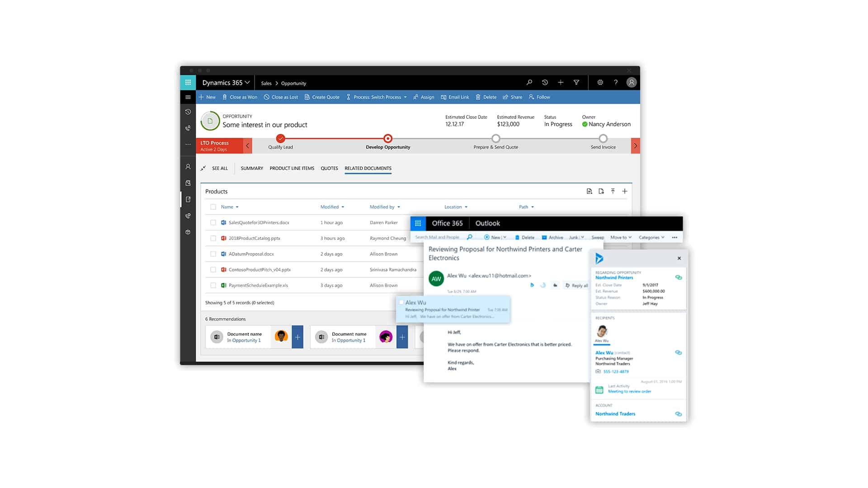The height and width of the screenshot is (488, 868).
Task: Switch to the SUMMARY tab
Action: 252,168
